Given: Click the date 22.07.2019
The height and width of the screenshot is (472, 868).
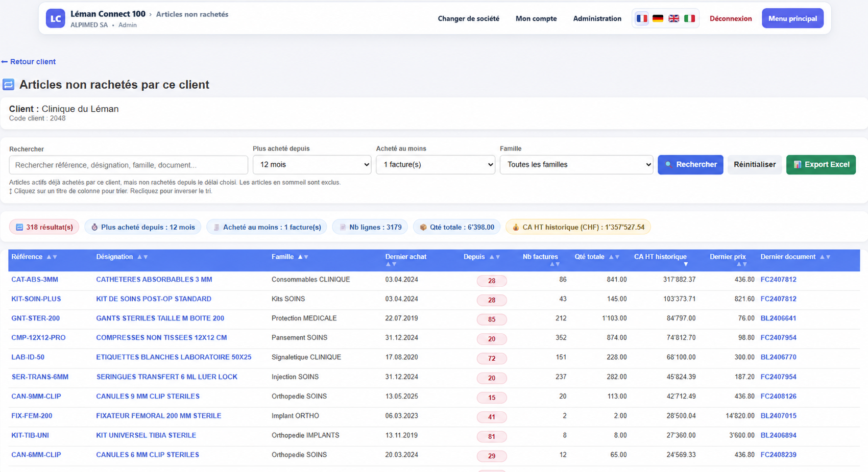Looking at the screenshot, I should [x=401, y=318].
